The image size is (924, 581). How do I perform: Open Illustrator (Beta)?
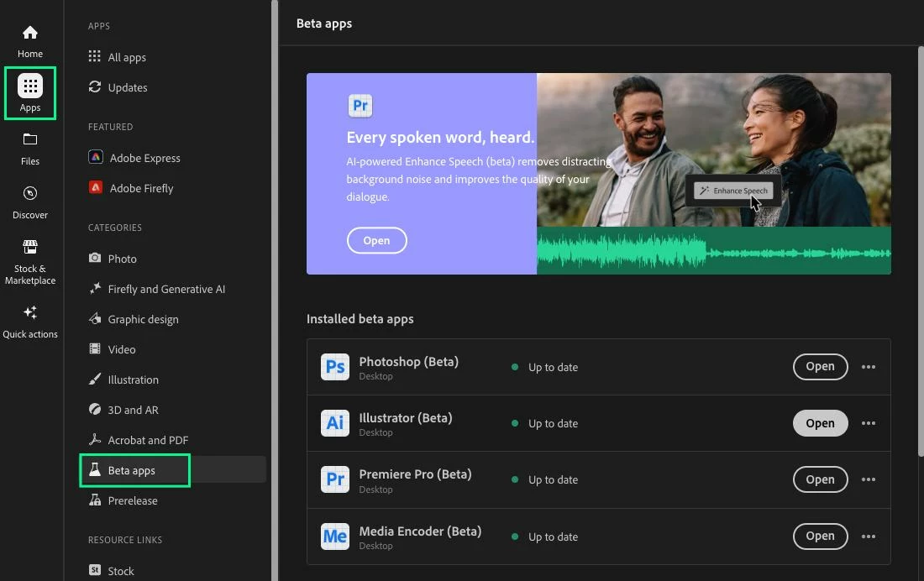point(820,423)
